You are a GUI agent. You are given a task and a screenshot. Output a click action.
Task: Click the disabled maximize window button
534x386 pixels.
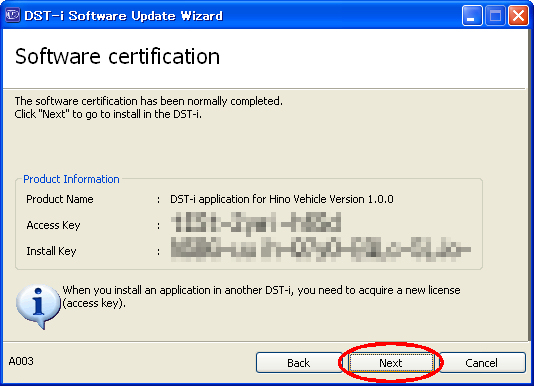click(x=495, y=16)
